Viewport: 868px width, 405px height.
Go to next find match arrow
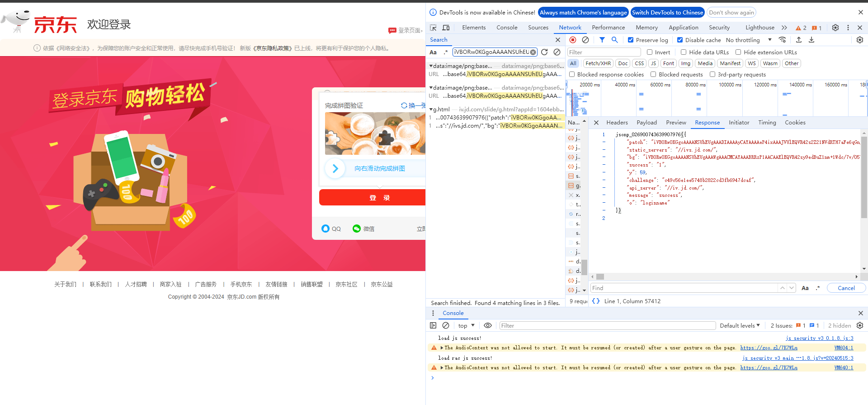(792, 288)
